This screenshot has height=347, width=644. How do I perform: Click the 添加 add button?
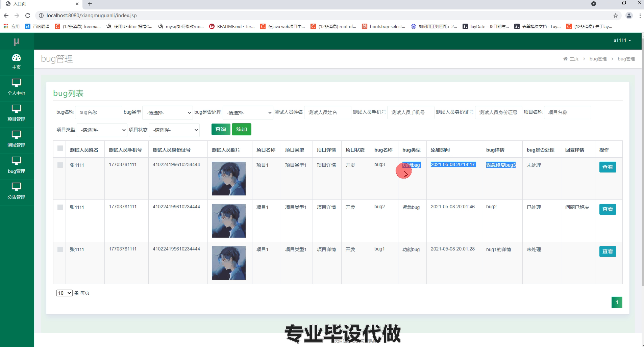(242, 129)
